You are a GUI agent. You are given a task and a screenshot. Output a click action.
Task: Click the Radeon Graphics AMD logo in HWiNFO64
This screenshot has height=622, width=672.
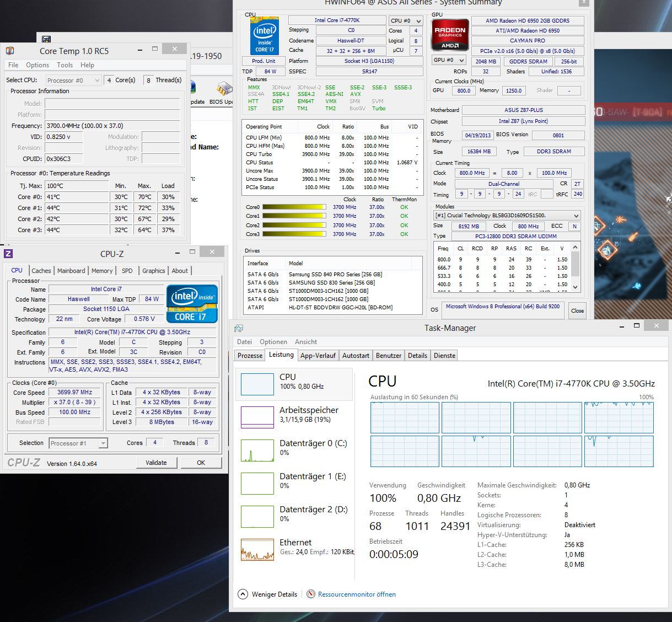tap(450, 36)
